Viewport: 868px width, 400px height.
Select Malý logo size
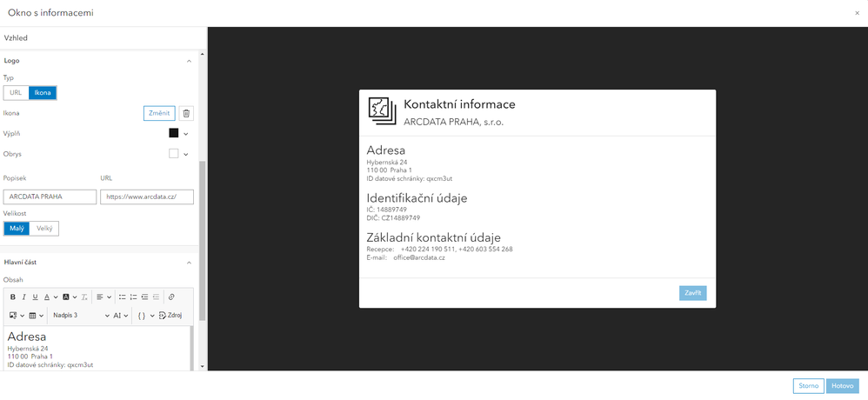point(17,229)
